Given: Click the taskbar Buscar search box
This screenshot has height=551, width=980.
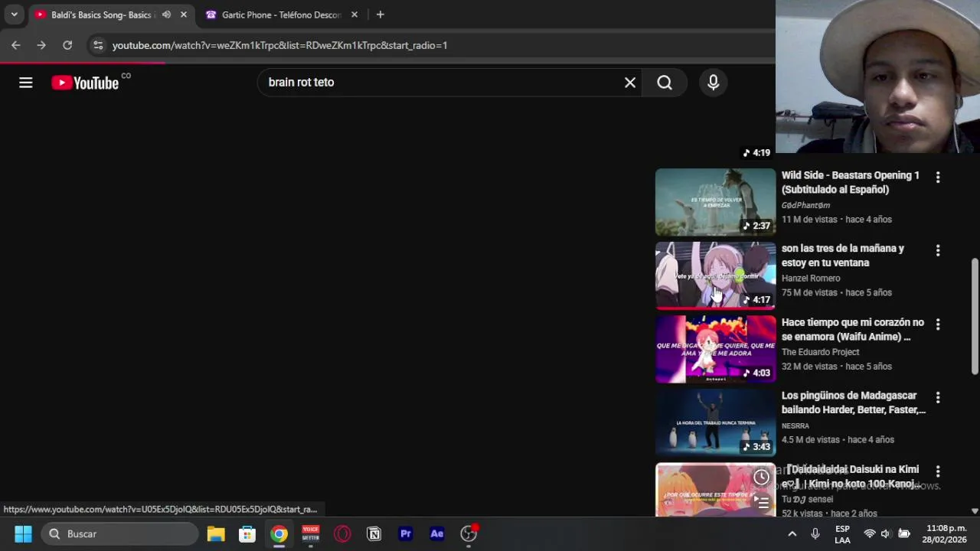Looking at the screenshot, I should (x=120, y=533).
